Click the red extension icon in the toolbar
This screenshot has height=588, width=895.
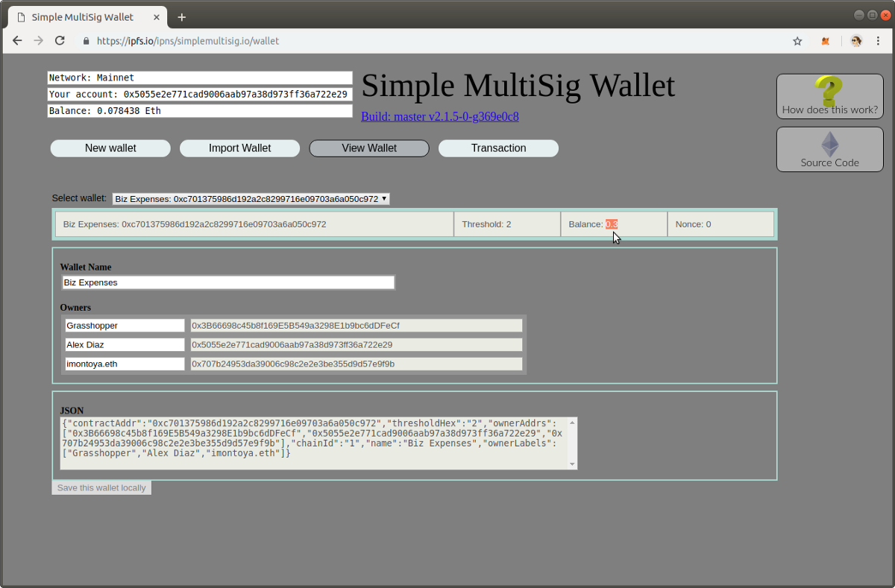point(825,40)
